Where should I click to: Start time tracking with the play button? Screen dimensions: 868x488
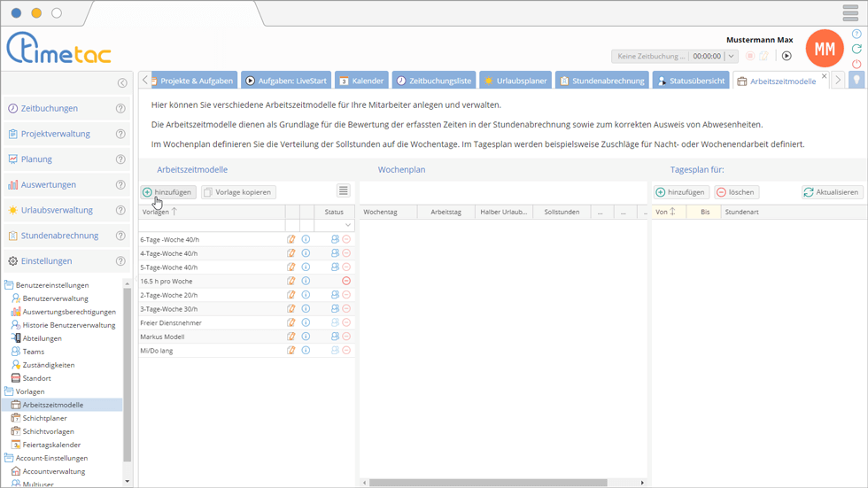[787, 56]
